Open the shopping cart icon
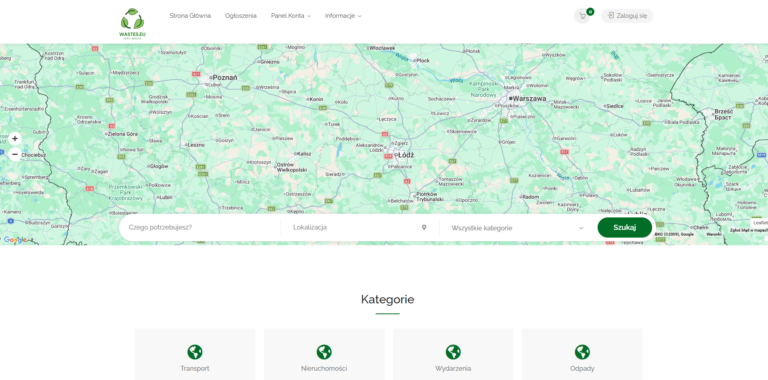768x380 pixels. point(582,16)
